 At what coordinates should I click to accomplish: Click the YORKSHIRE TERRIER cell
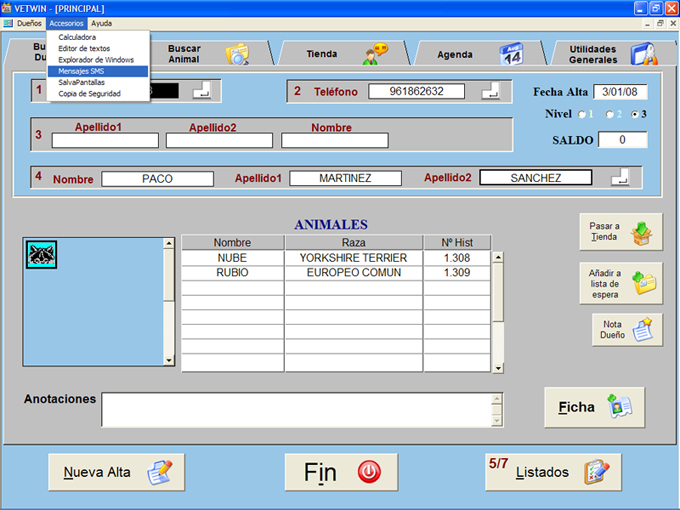353,258
